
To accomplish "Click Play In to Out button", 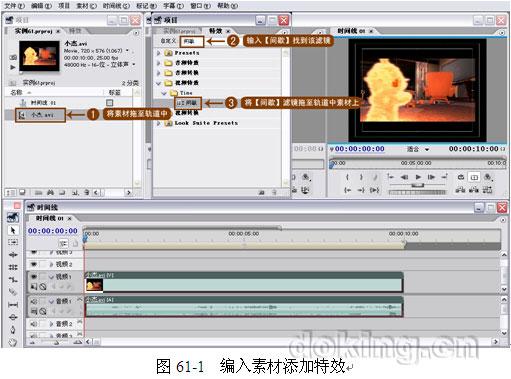I will (374, 190).
